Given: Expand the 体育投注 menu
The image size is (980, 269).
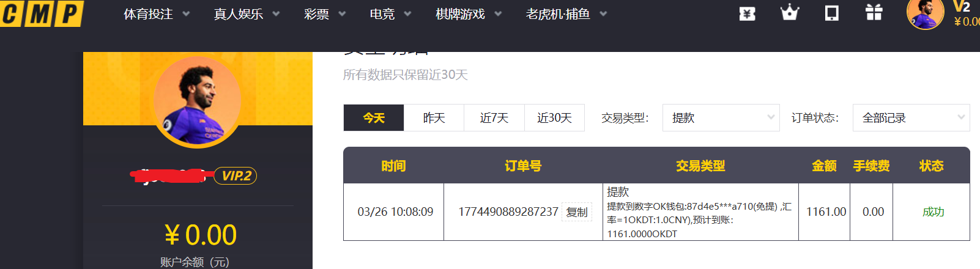Looking at the screenshot, I should (x=156, y=14).
